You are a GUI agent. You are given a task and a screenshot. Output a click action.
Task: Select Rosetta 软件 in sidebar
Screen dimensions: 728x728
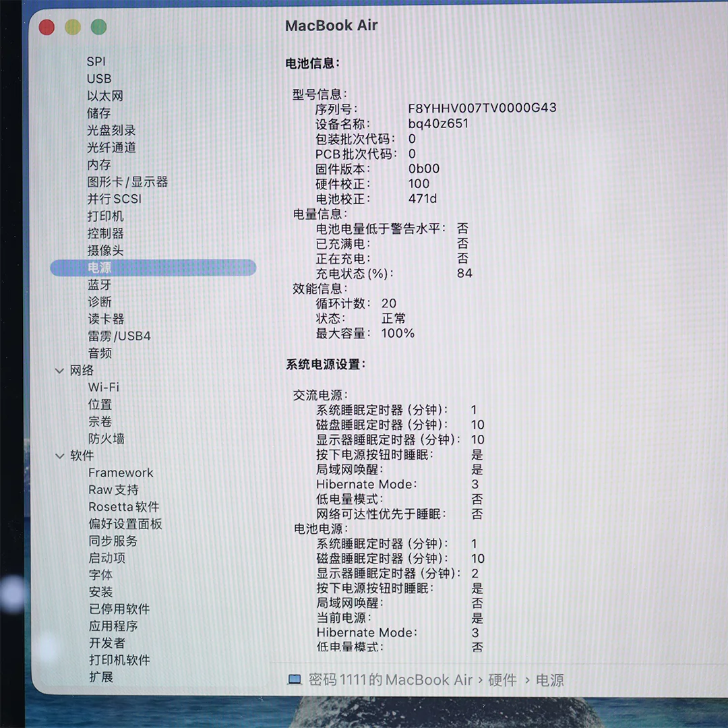(124, 507)
